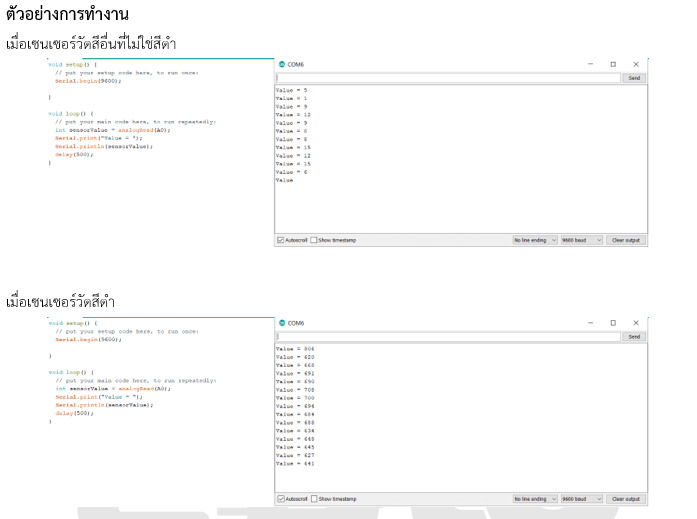697x519 pixels.
Task: Toggle Autoscroll in the monitor showing Value = 806
Action: (281, 498)
